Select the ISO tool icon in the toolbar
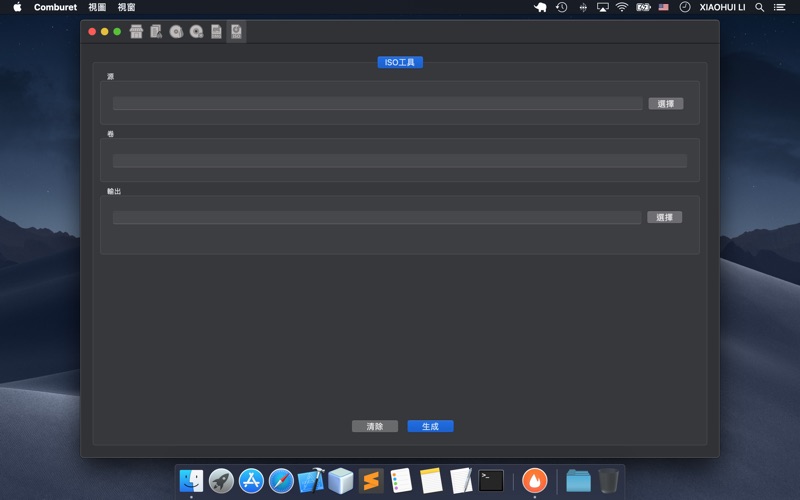 [x=236, y=32]
